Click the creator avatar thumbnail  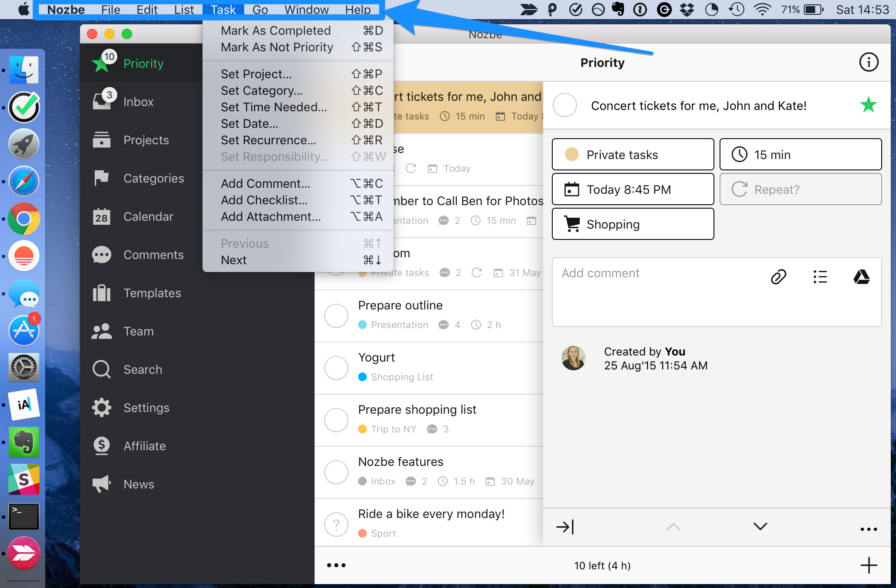574,358
